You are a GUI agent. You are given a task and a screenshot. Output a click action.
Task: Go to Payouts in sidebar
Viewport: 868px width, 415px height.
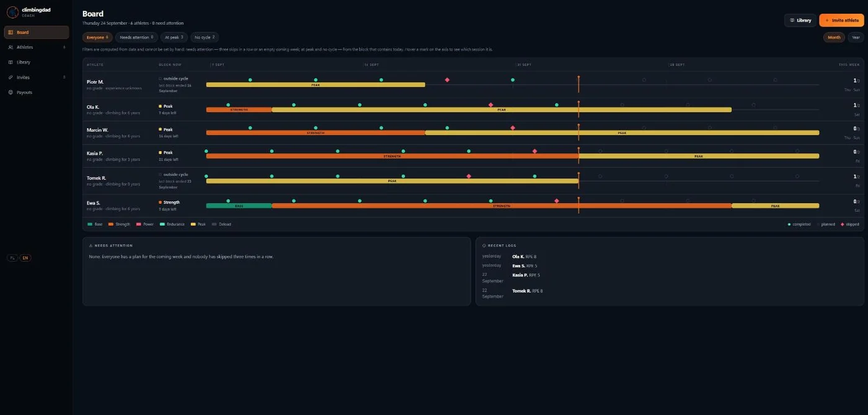tap(37, 92)
